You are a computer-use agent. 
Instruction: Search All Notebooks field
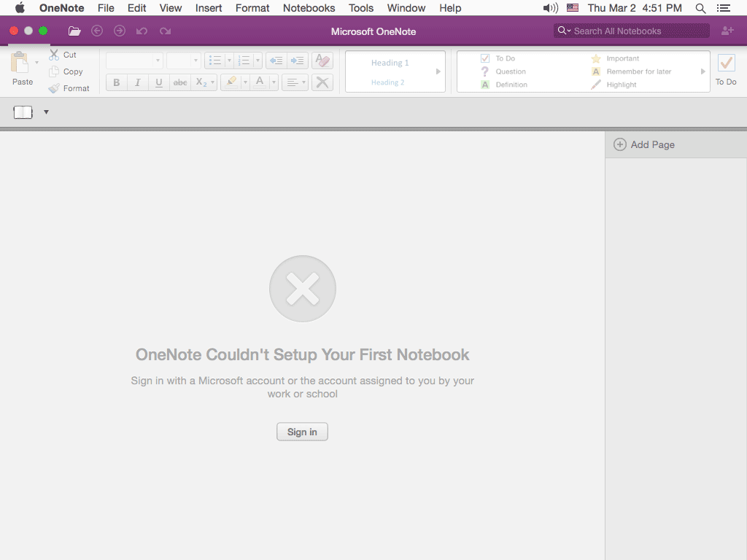pos(631,31)
